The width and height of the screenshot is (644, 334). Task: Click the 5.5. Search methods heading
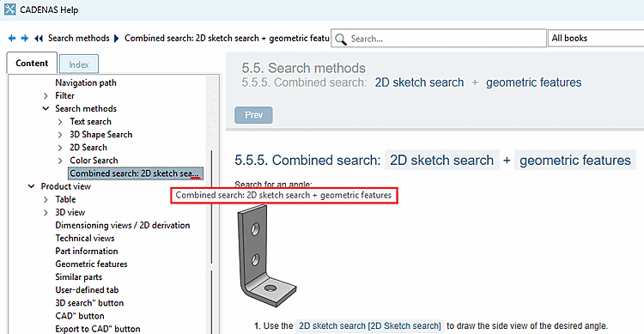pyautogui.click(x=303, y=68)
